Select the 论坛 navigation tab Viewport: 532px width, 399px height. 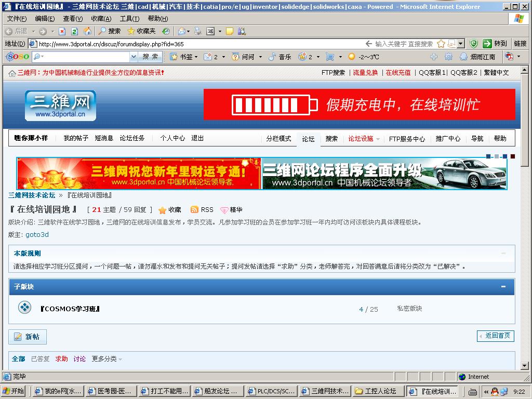coord(309,139)
